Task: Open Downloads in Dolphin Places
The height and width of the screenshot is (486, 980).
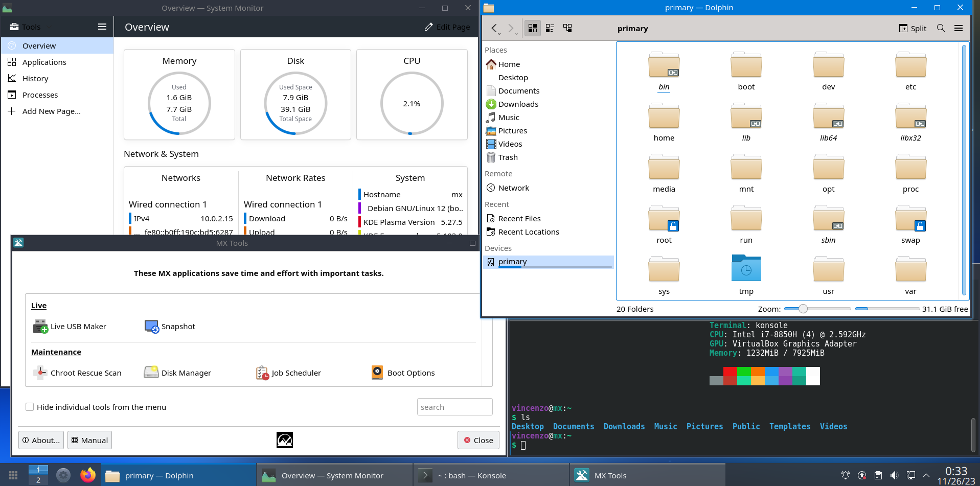Action: (549, 104)
